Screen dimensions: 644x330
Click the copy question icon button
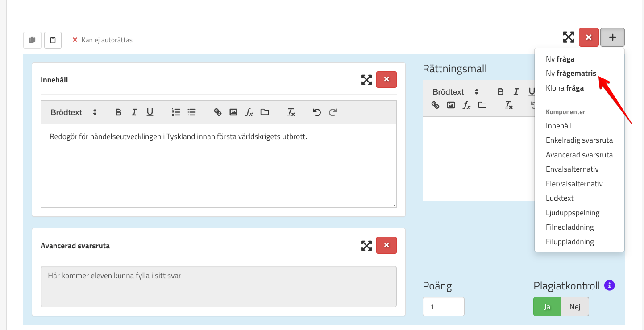(x=32, y=40)
